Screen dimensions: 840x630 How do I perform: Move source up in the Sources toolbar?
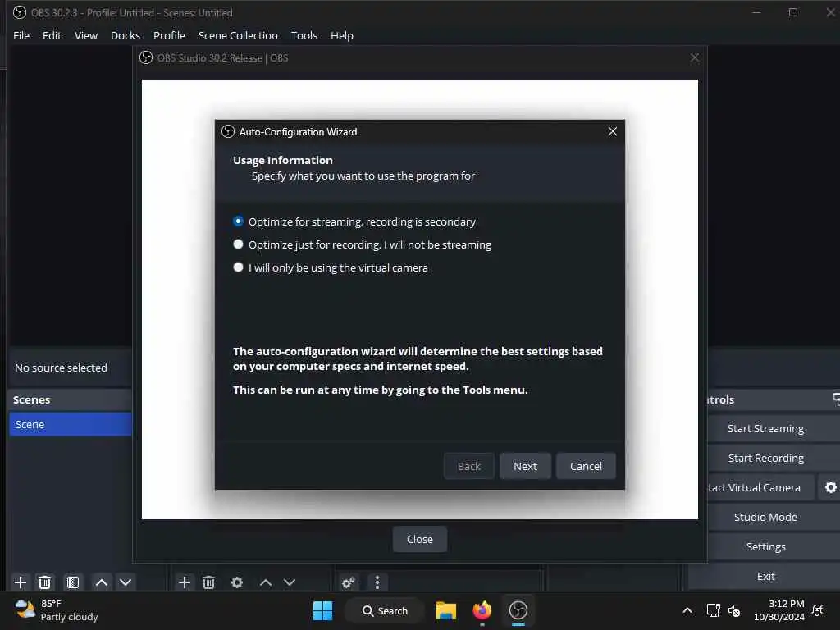tap(266, 582)
